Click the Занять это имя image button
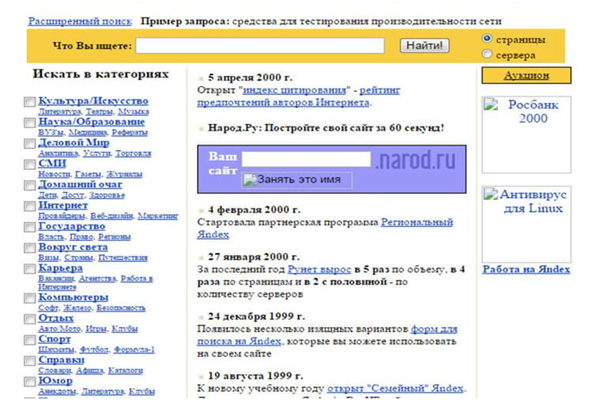This screenshot has height=400, width=600. [297, 180]
